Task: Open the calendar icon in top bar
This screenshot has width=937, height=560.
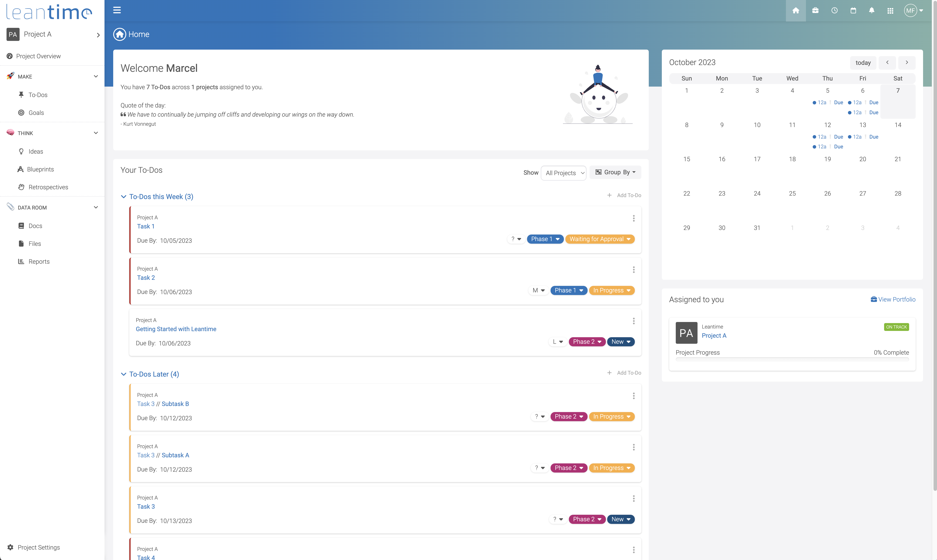Action: point(853,11)
